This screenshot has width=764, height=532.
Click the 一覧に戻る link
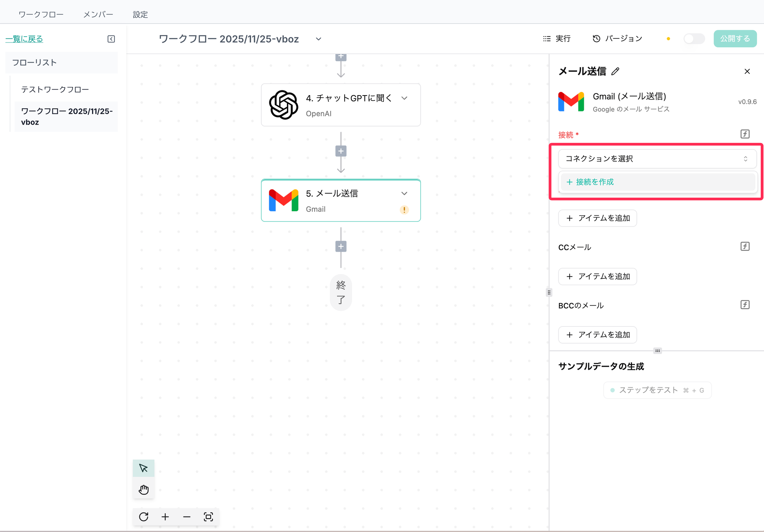(24, 39)
